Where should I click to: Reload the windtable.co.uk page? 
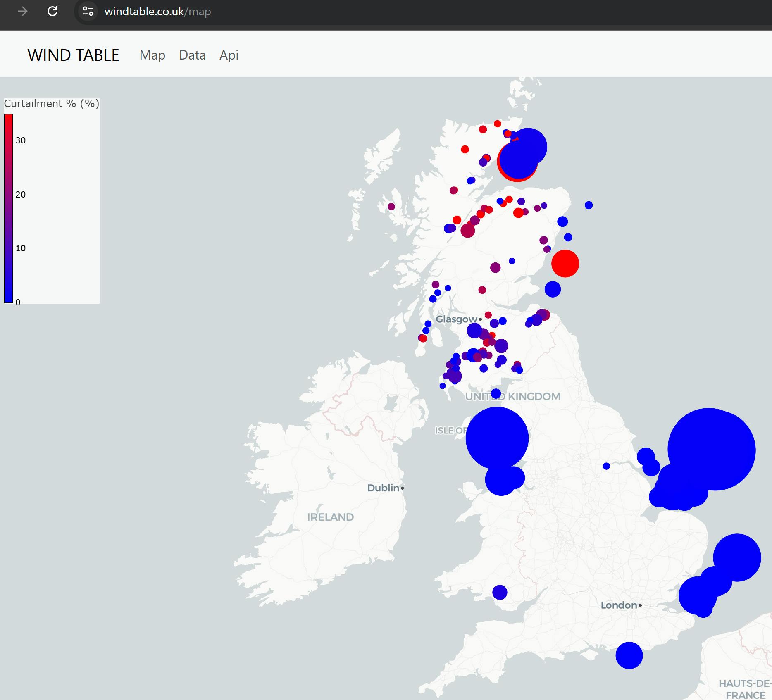tap(52, 11)
